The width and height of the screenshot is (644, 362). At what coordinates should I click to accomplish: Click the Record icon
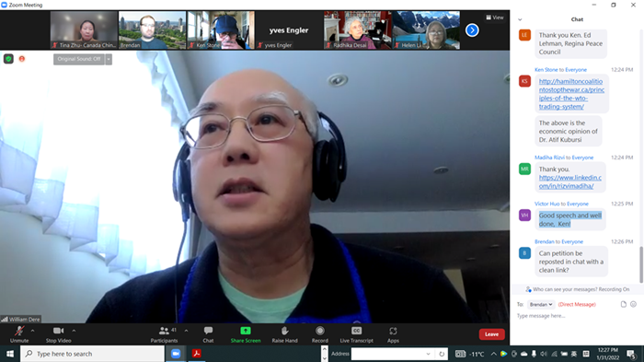point(320,331)
